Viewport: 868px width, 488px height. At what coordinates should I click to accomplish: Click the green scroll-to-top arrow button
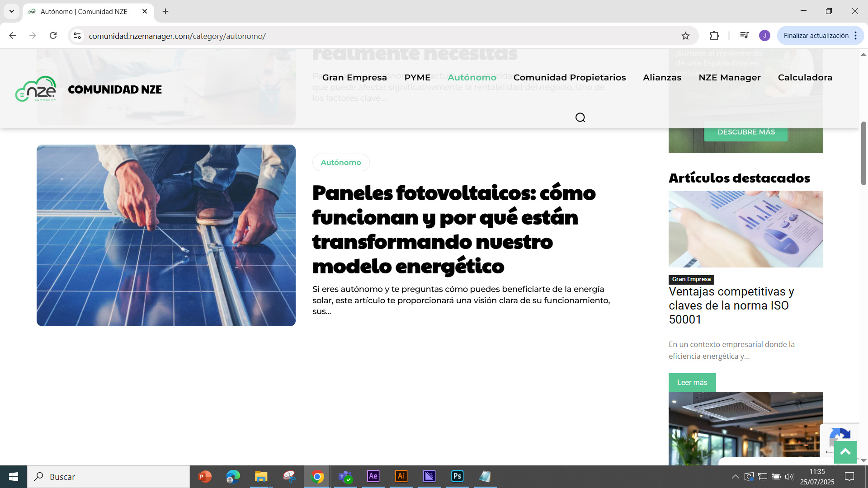(845, 452)
